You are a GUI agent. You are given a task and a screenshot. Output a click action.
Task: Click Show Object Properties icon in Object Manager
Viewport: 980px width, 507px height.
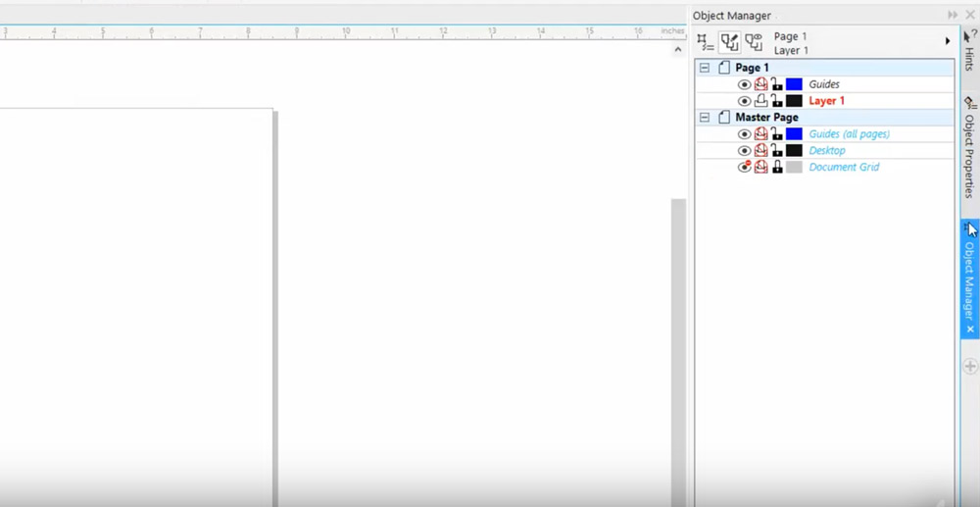[x=705, y=42]
